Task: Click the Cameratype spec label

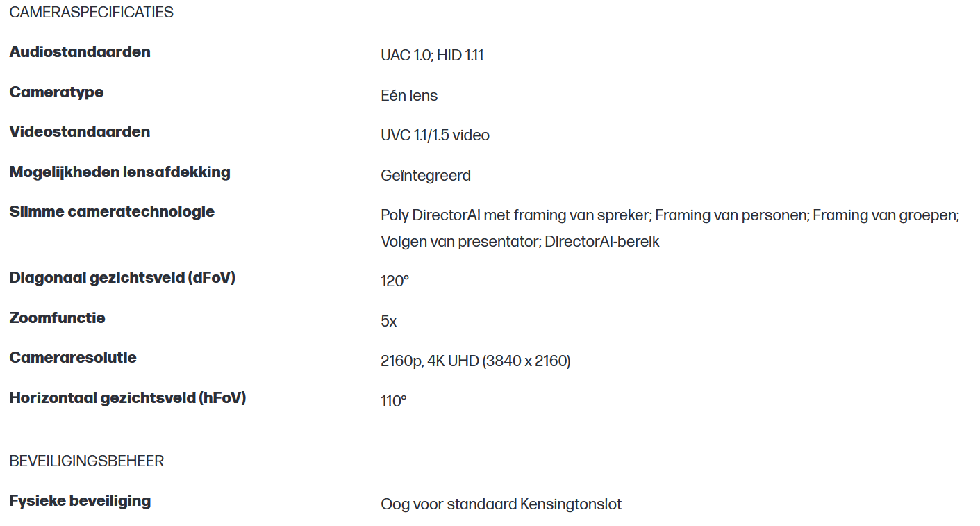Action: 56,92
